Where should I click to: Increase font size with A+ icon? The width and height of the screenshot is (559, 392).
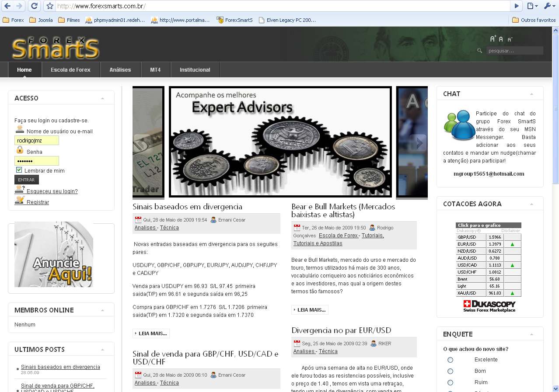(x=493, y=39)
